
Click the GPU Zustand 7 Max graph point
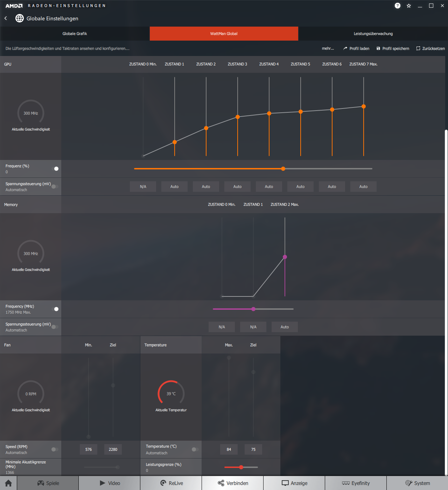[x=364, y=106]
